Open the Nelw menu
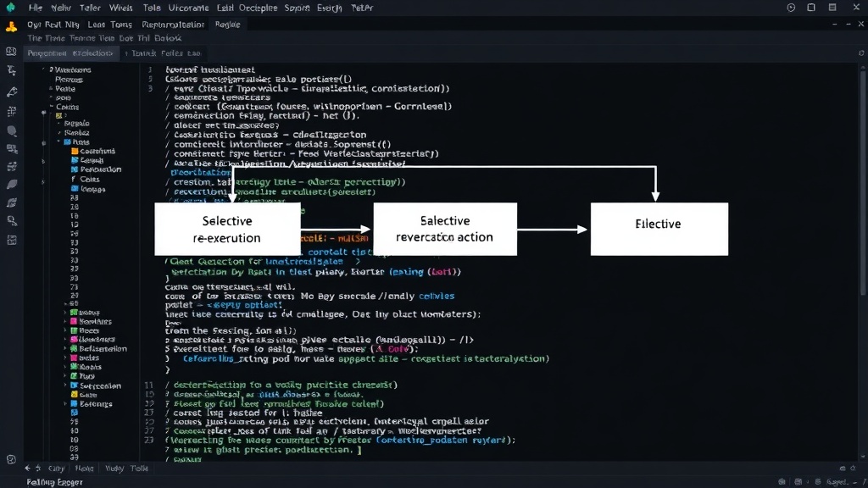The width and height of the screenshot is (868, 488). point(61,8)
